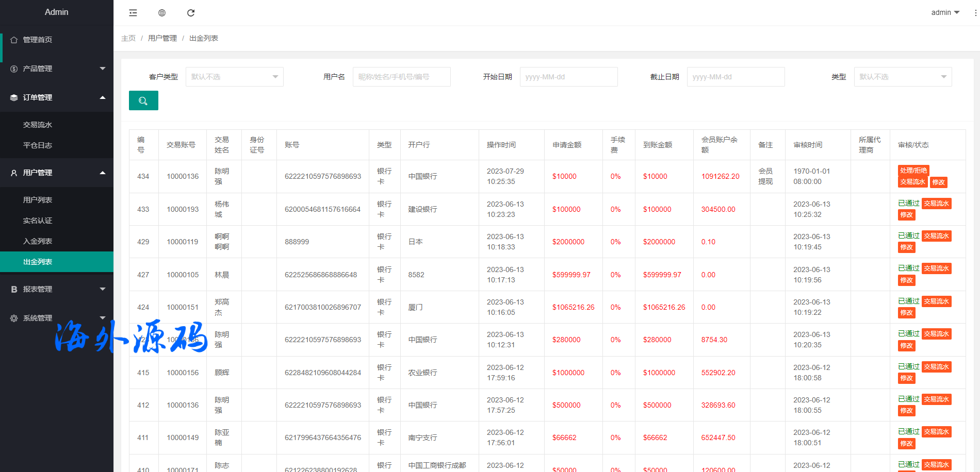The width and height of the screenshot is (980, 472).
Task: Click the 开始日期 date input
Action: pyautogui.click(x=568, y=77)
